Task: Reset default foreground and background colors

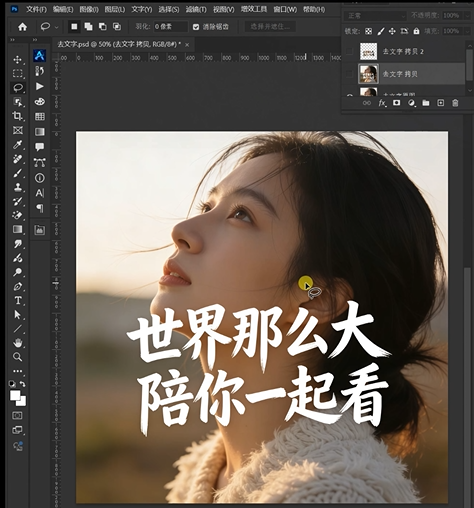Action: tap(12, 384)
